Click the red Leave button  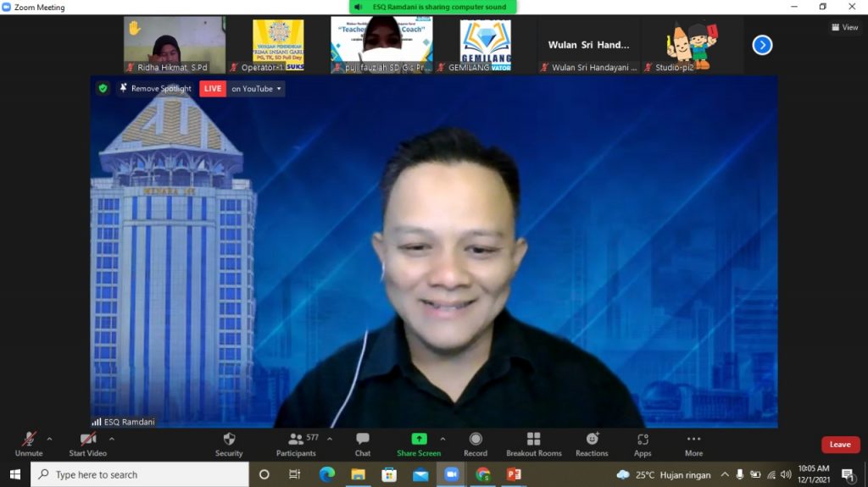point(840,445)
